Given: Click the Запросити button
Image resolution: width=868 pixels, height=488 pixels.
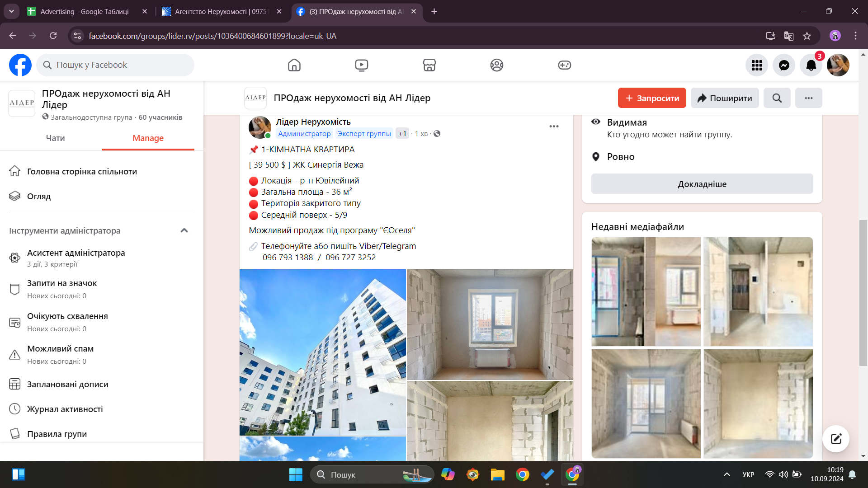Looking at the screenshot, I should (651, 98).
